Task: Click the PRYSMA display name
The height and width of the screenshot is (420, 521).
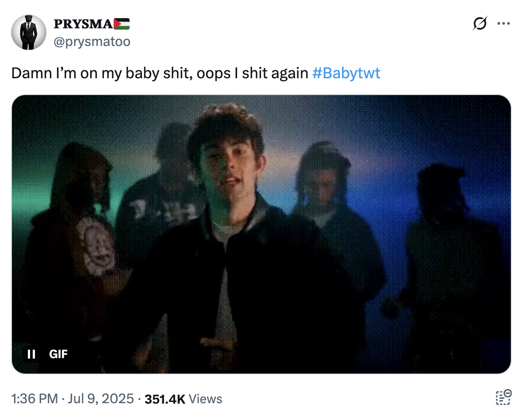Action: pos(83,24)
